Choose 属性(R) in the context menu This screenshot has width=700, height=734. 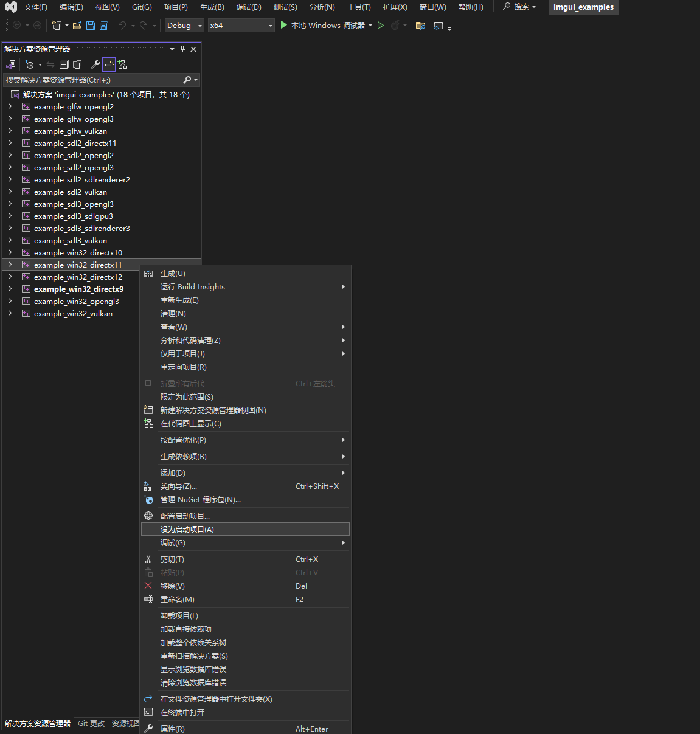(246, 729)
